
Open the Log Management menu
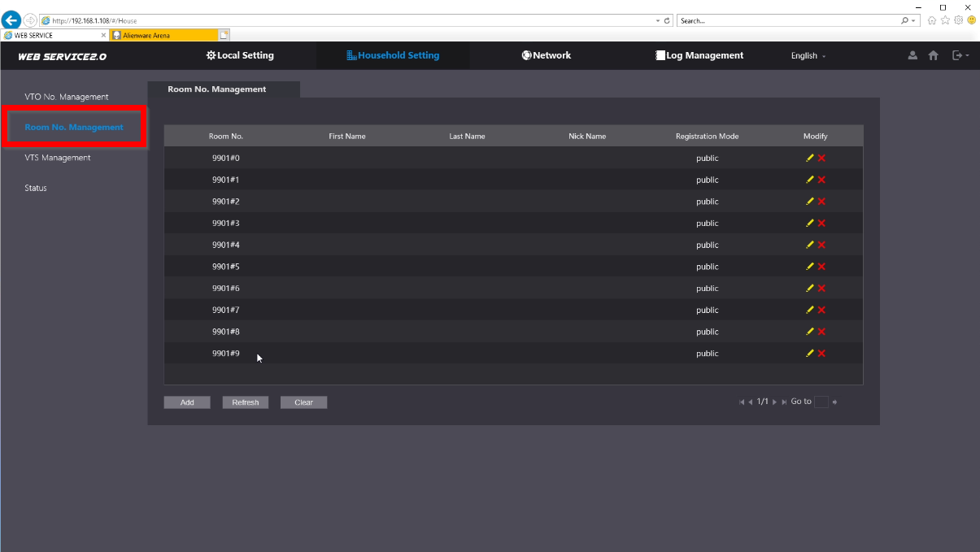coord(699,55)
